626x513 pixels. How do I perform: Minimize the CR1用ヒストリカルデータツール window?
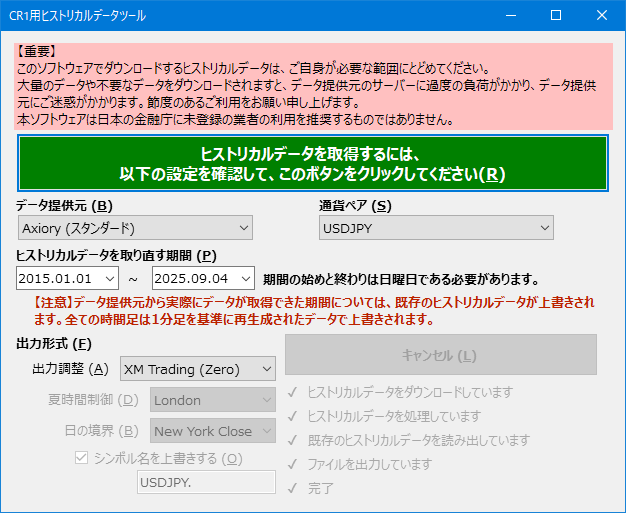pos(511,15)
